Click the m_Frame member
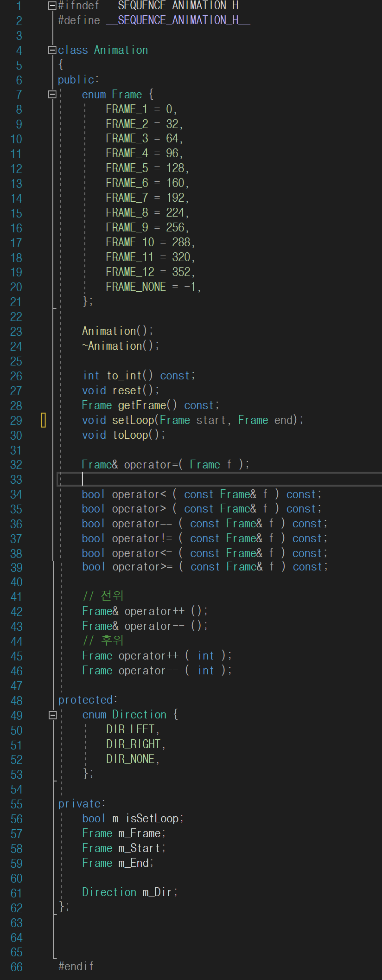This screenshot has width=382, height=980. pos(140,833)
